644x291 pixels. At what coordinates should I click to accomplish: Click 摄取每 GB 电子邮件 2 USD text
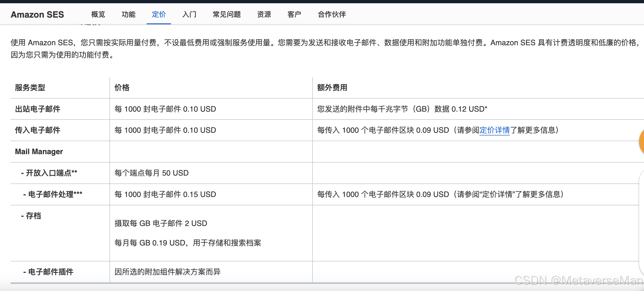click(x=161, y=223)
